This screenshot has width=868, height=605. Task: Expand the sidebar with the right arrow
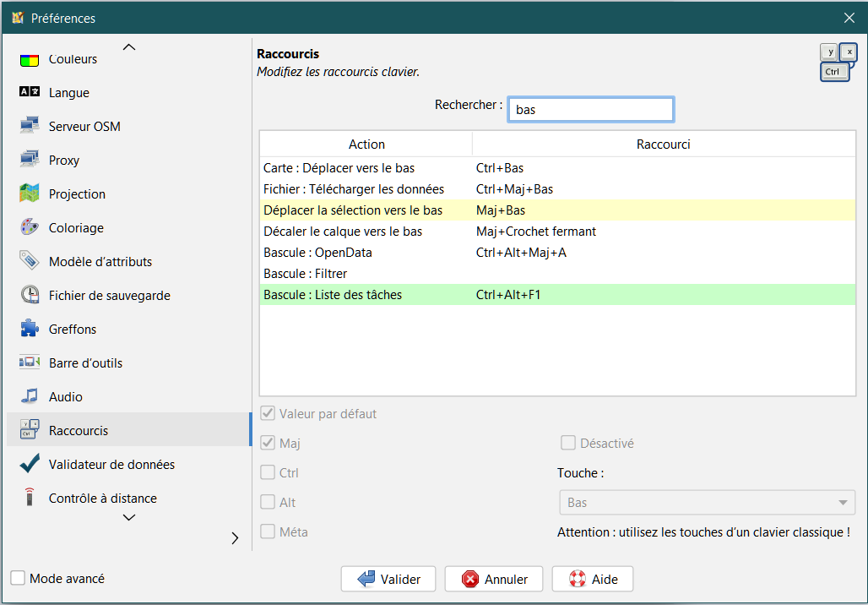pyautogui.click(x=235, y=537)
